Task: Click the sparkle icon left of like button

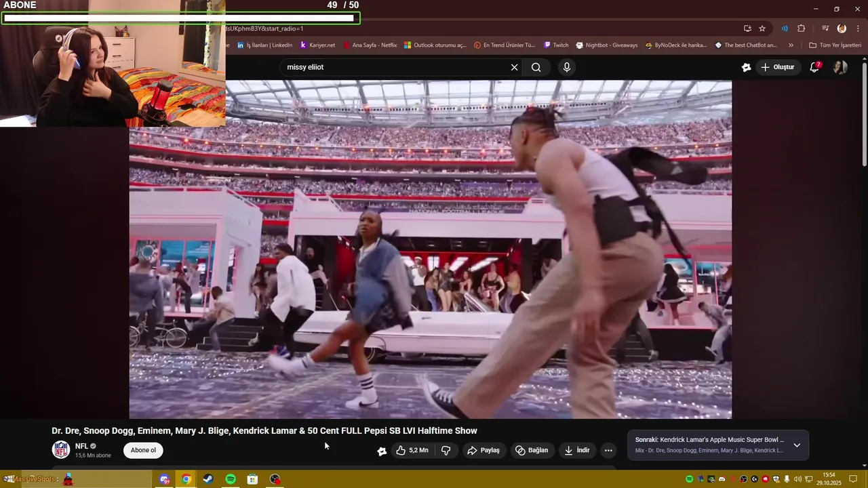Action: pos(382,451)
